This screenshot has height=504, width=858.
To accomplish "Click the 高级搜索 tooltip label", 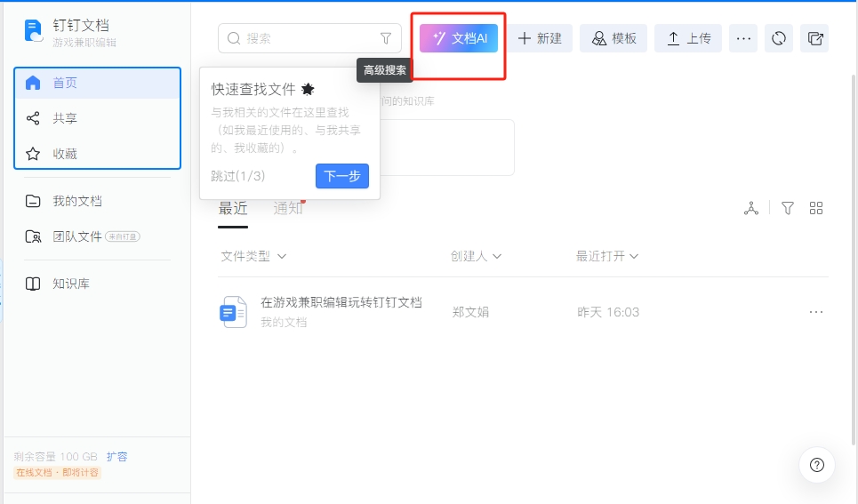I will click(x=385, y=70).
